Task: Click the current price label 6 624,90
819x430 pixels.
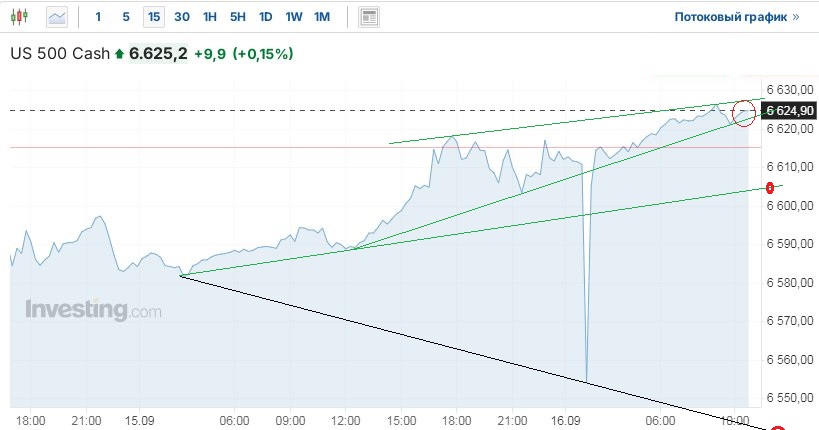Action: click(x=789, y=111)
